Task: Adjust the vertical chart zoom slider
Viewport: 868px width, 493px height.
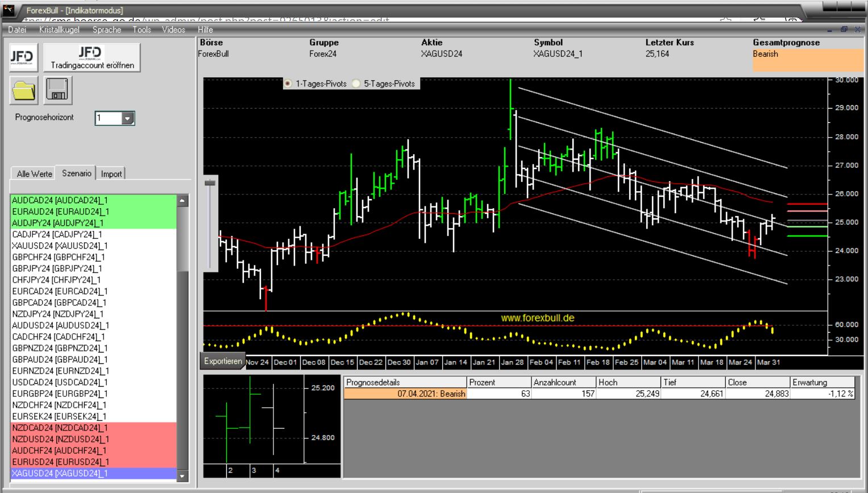Action: 210,183
